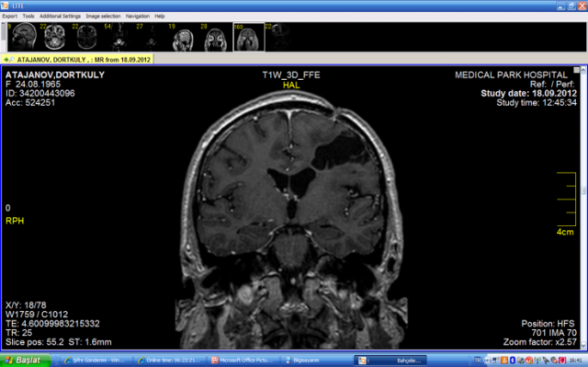Switch to Microsoft Office Picture taskbar window

coord(243,361)
